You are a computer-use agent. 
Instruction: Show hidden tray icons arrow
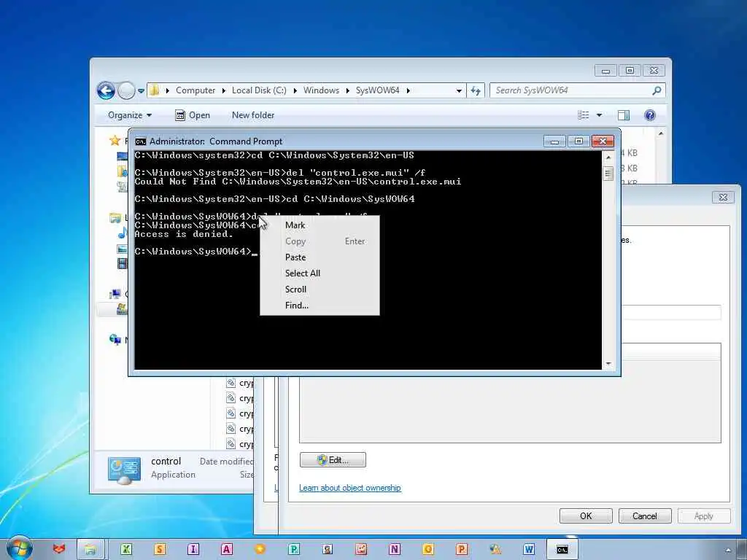728,550
